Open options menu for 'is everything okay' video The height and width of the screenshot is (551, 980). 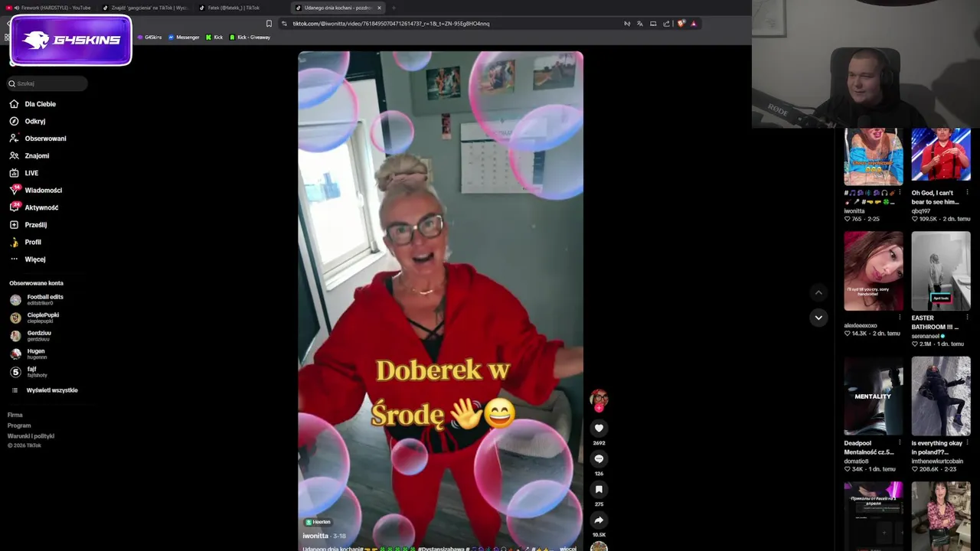967,442
